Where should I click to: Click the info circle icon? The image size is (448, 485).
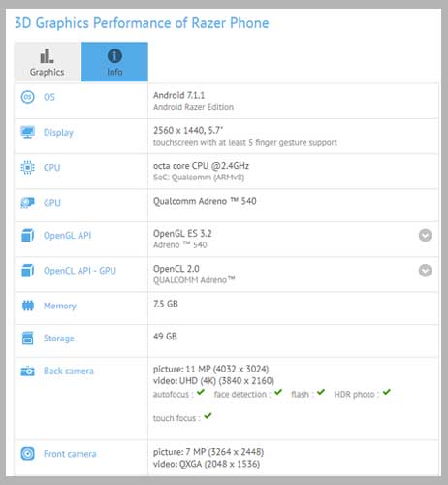pos(114,56)
